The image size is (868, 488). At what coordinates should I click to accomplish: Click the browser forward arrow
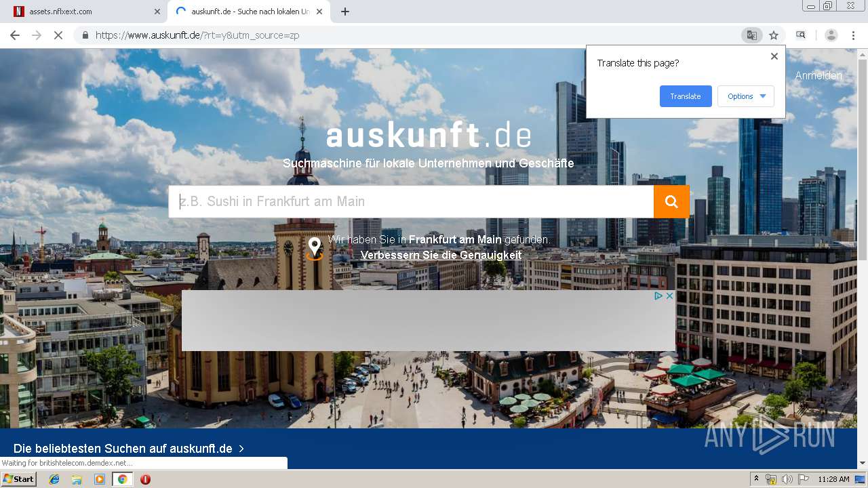click(x=37, y=35)
